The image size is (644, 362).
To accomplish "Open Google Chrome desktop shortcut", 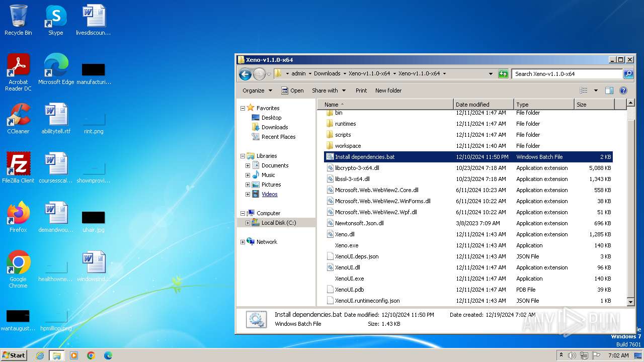I will tap(18, 269).
